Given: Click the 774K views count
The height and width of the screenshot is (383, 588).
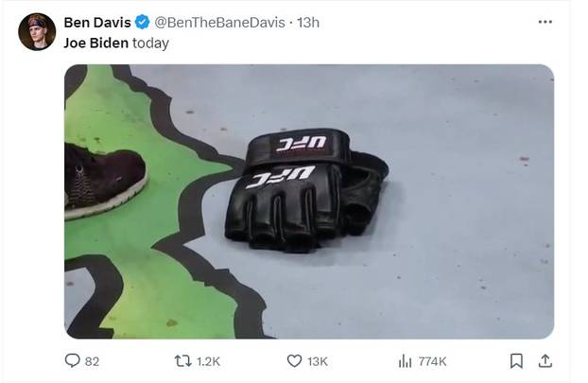Looking at the screenshot, I should pos(432,361).
